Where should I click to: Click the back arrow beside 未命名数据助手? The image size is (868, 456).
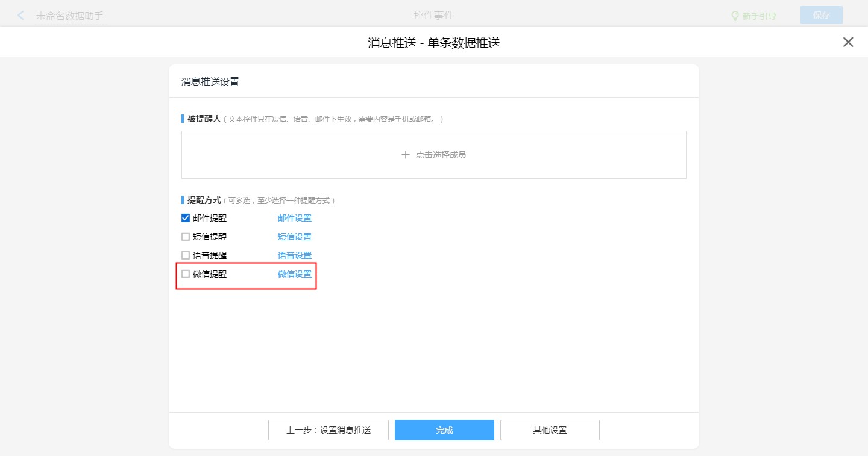21,16
